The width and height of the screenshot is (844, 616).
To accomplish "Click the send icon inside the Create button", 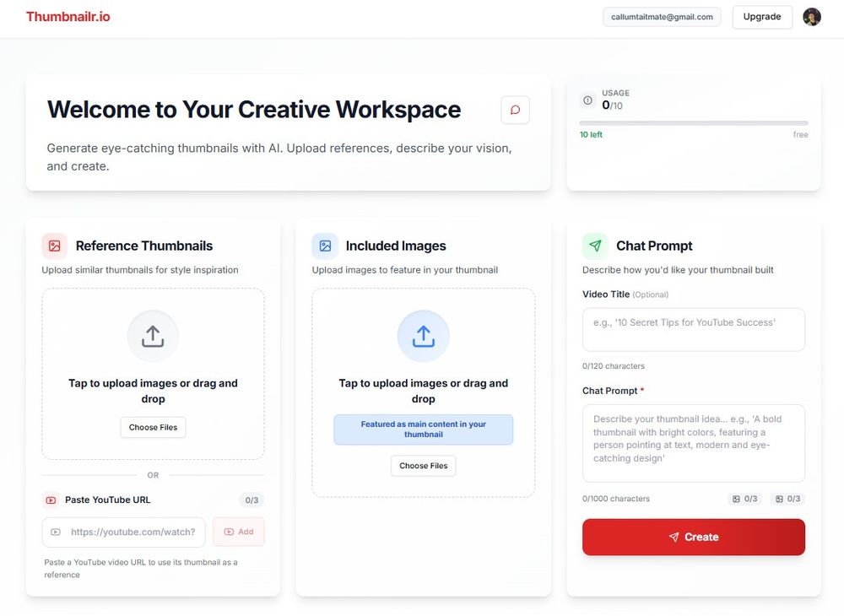I will (674, 537).
